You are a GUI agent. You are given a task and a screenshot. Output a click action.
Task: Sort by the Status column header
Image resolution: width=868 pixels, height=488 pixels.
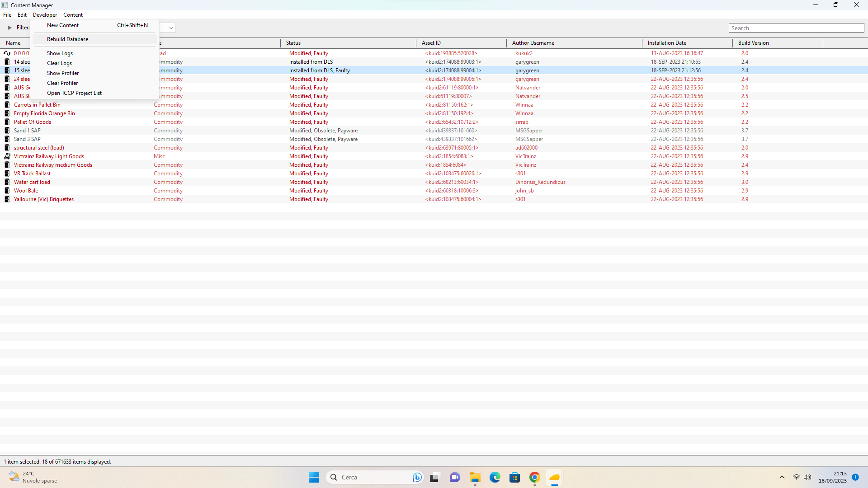click(x=348, y=43)
